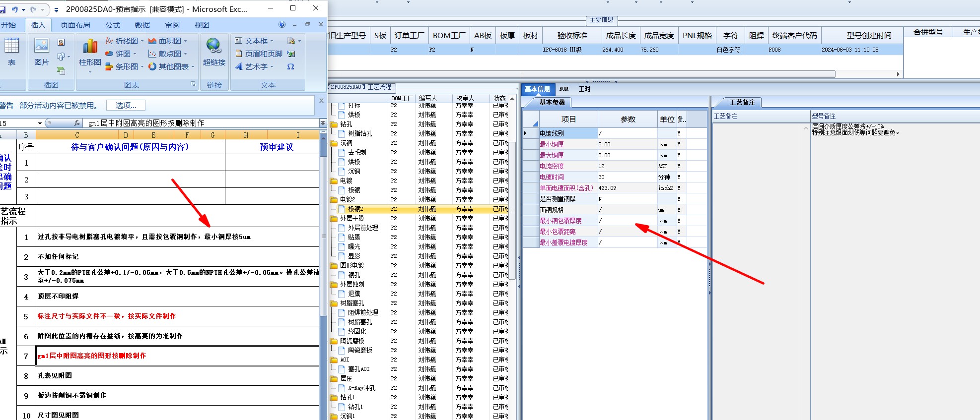This screenshot has height=420, width=980.
Task: Open the name box dropdown arrow
Action: 40,123
